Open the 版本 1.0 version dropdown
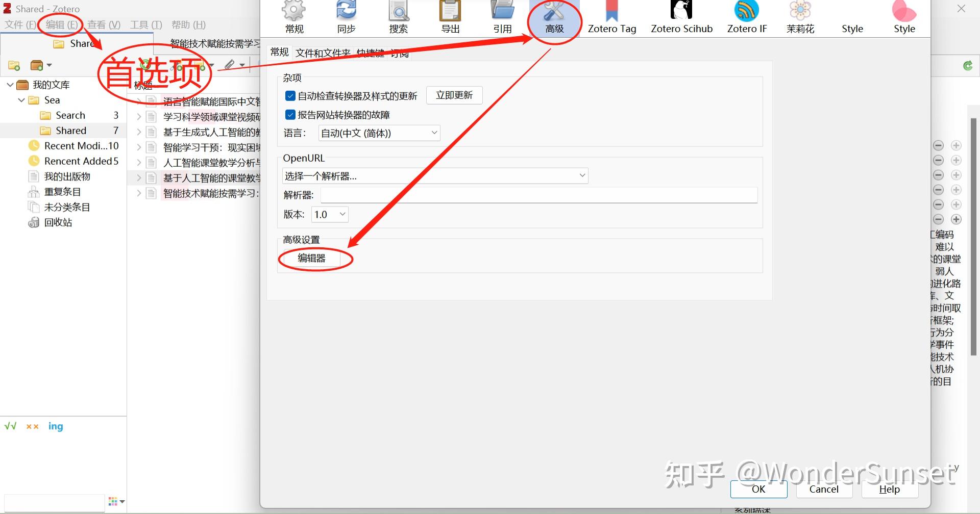Image resolution: width=980 pixels, height=514 pixels. 330,215
